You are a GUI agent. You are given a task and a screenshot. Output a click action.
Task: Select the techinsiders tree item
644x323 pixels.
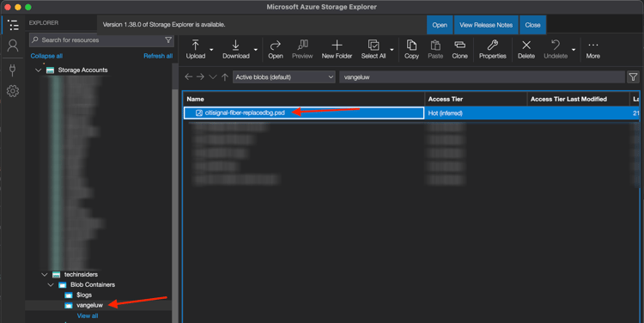[x=81, y=275]
